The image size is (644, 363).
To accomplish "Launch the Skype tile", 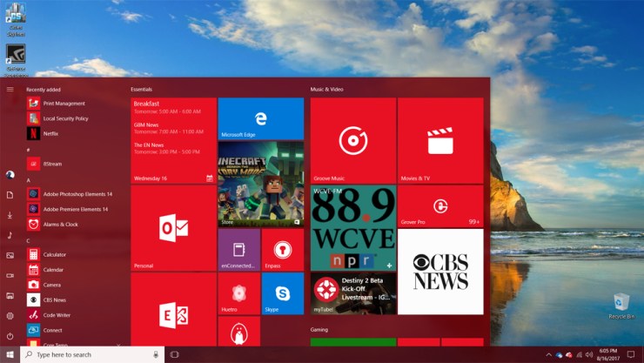I will tap(283, 293).
